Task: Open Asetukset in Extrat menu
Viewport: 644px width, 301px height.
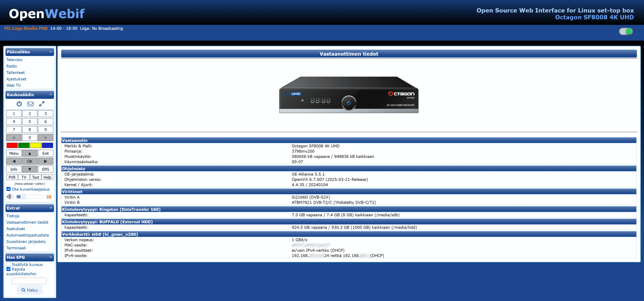Action: (16, 229)
